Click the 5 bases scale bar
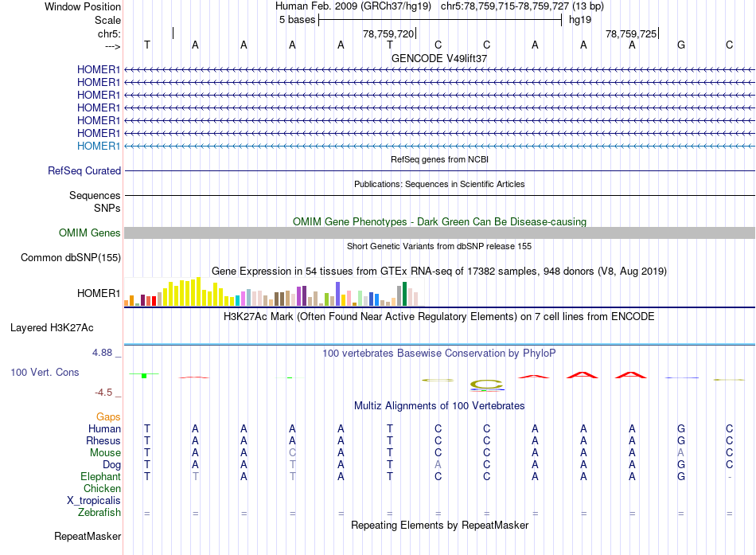 pos(440,20)
